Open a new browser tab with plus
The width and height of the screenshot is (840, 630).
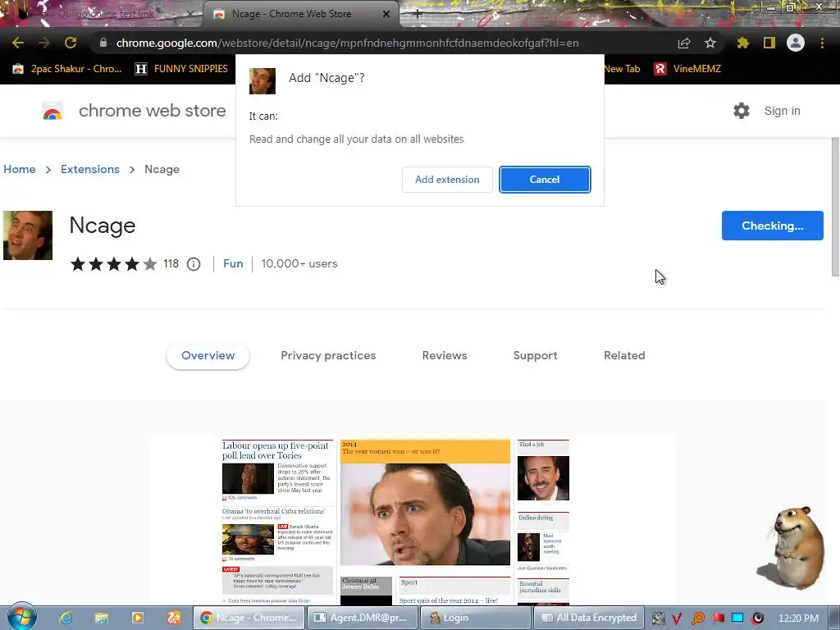pos(418,14)
